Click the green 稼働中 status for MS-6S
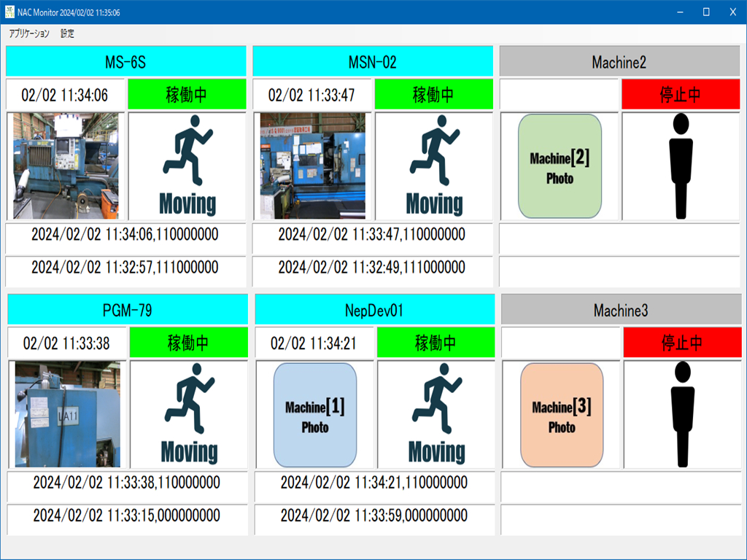The image size is (747, 560). pyautogui.click(x=187, y=94)
